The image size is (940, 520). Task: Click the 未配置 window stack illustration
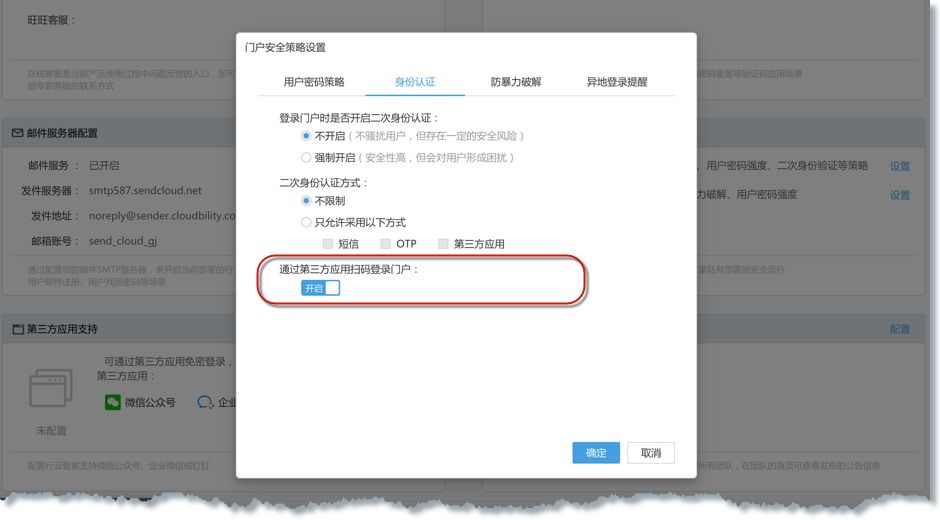[51, 388]
